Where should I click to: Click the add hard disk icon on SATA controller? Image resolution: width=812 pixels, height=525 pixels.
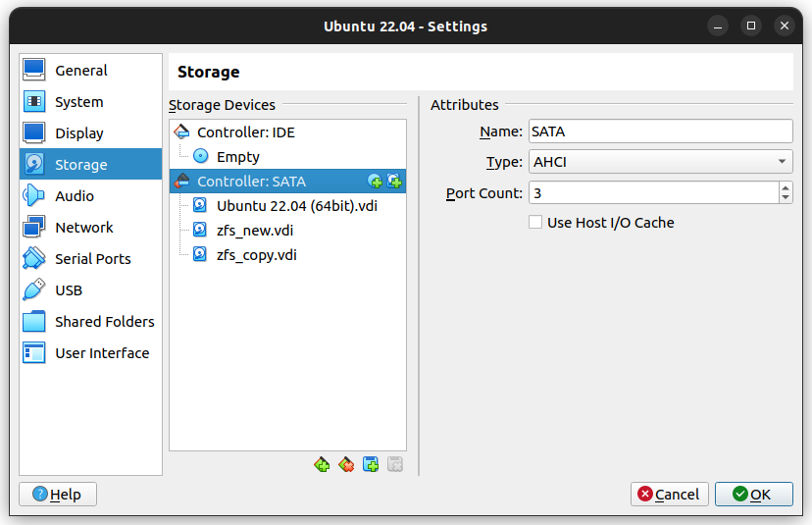tap(394, 182)
